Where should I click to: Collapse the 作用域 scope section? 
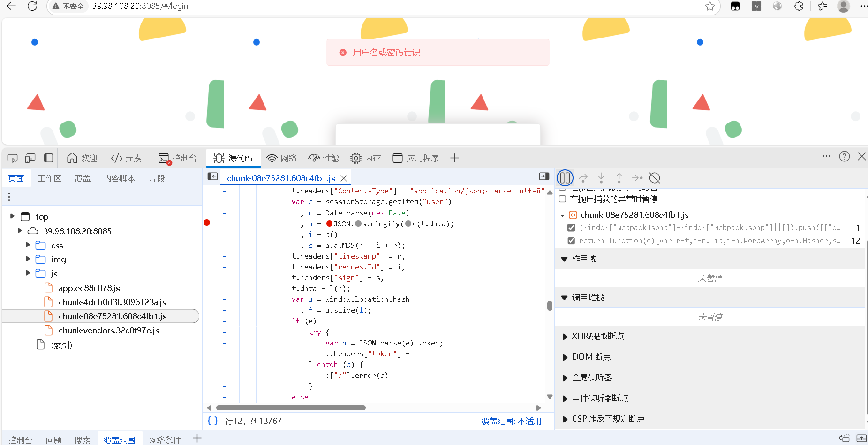tap(564, 259)
